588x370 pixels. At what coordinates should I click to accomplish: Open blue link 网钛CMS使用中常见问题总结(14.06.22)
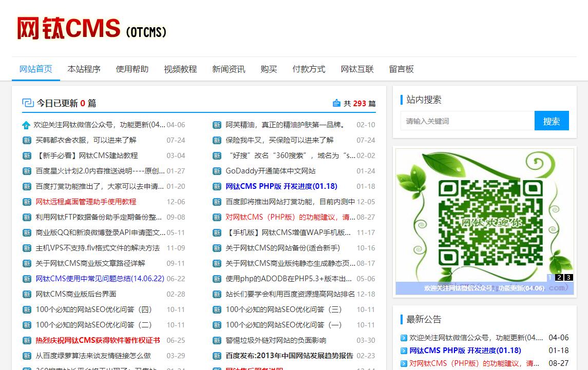tap(100, 279)
